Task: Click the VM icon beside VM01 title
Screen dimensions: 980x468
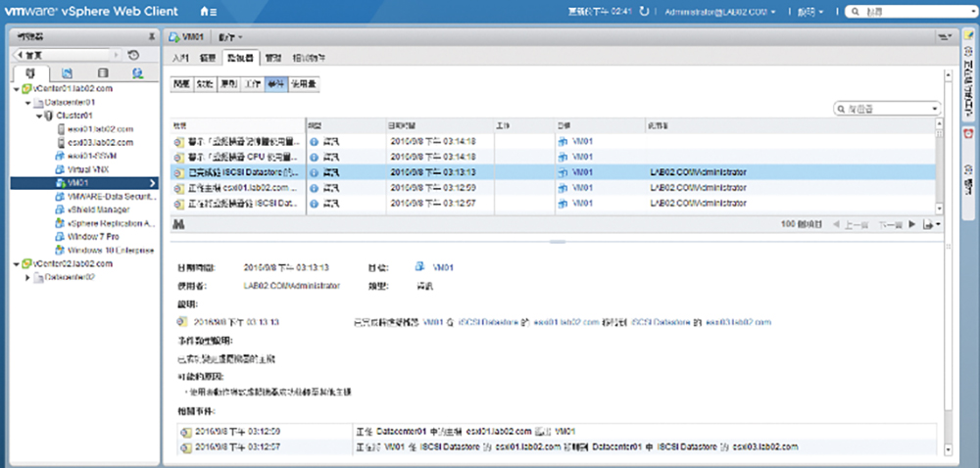Action: [172, 37]
